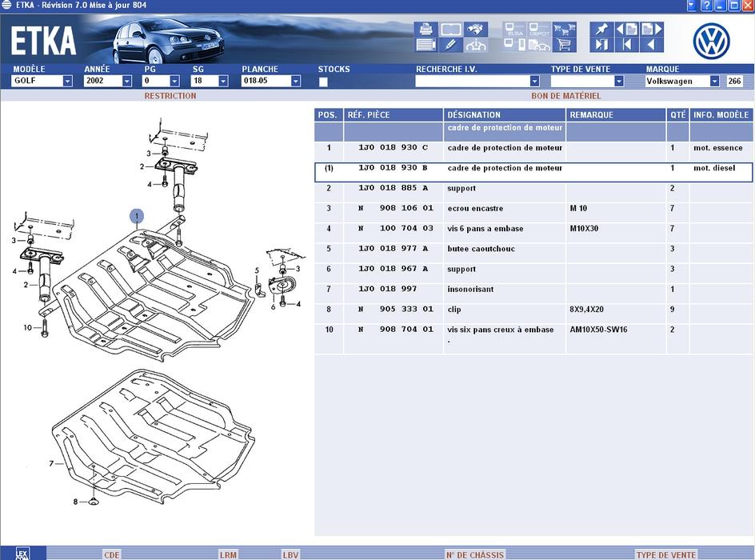Click the POS. column header
The image size is (755, 560).
(x=329, y=115)
